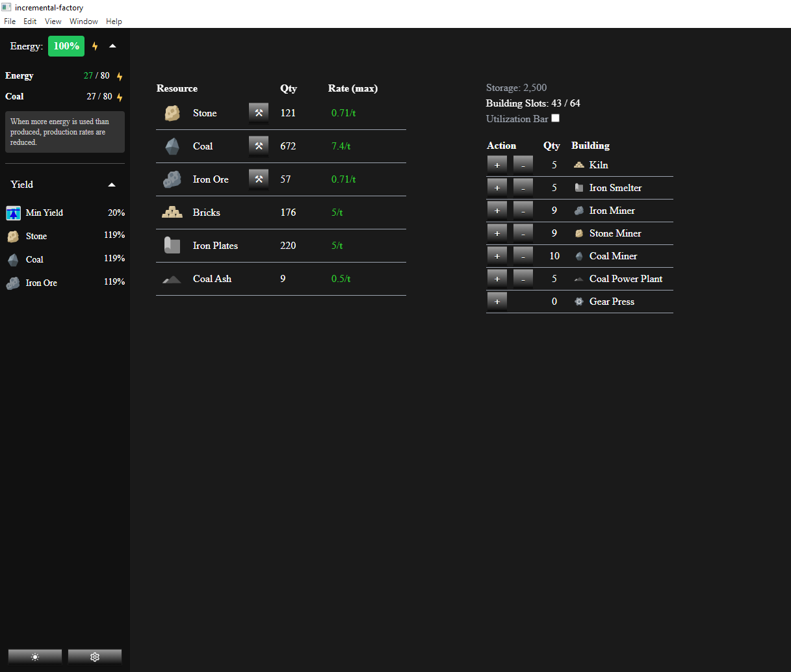Open settings with the gear button
Image resolution: width=791 pixels, height=672 pixels.
(x=95, y=657)
